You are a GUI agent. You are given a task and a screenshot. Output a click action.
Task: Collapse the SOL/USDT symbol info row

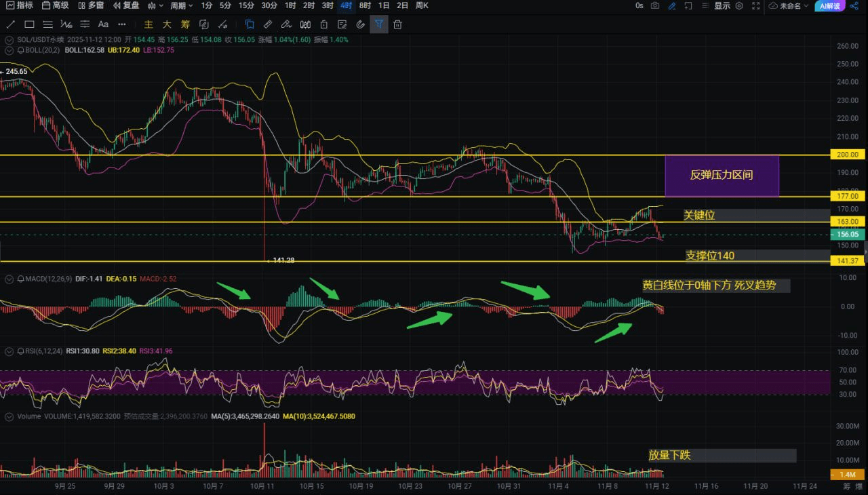coord(9,39)
